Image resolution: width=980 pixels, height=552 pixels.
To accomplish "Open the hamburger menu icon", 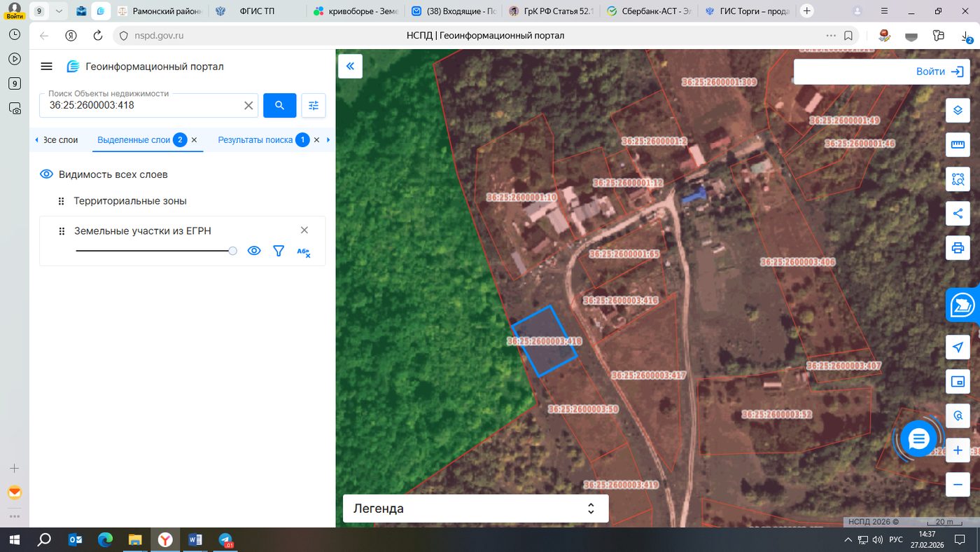I will [x=47, y=67].
